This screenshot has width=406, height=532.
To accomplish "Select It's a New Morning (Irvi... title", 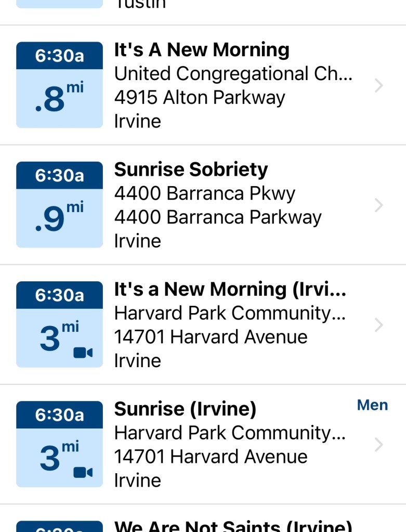I will pos(230,289).
